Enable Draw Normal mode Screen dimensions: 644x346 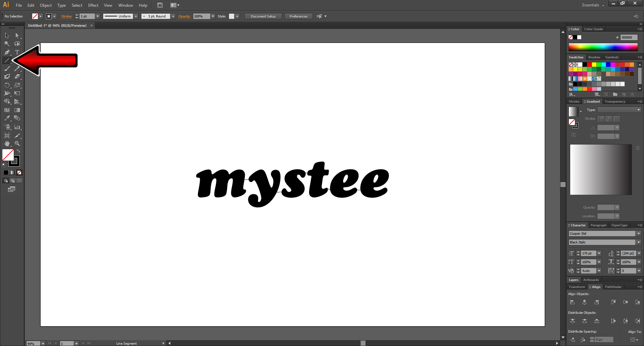tap(6, 181)
